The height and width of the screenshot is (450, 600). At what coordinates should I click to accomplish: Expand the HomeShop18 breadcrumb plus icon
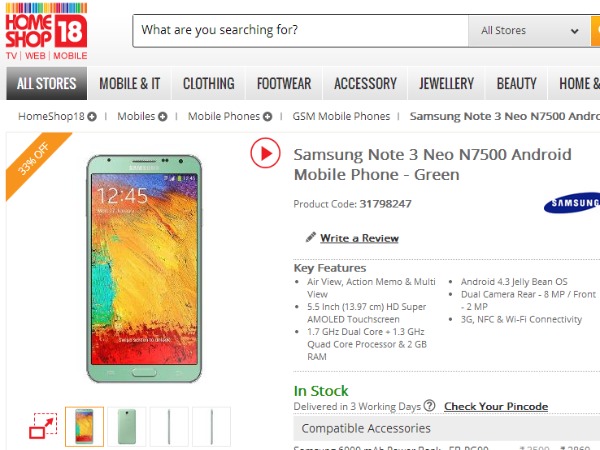[92, 117]
